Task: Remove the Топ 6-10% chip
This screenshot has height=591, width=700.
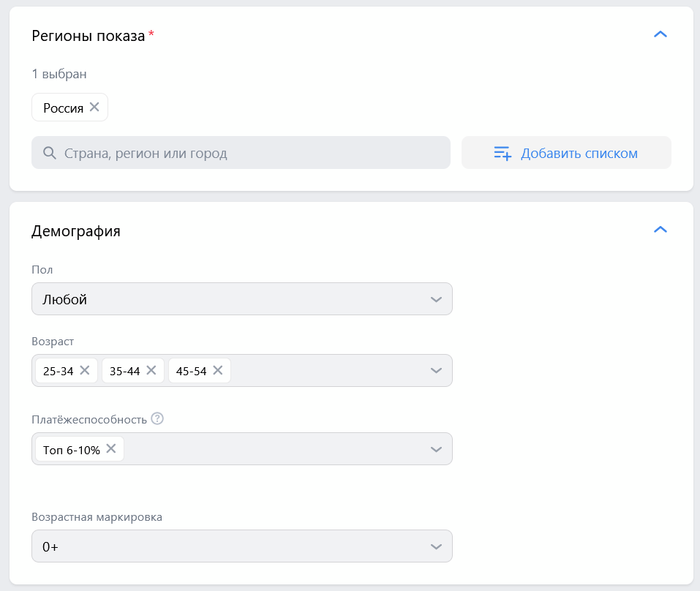Action: pos(111,448)
